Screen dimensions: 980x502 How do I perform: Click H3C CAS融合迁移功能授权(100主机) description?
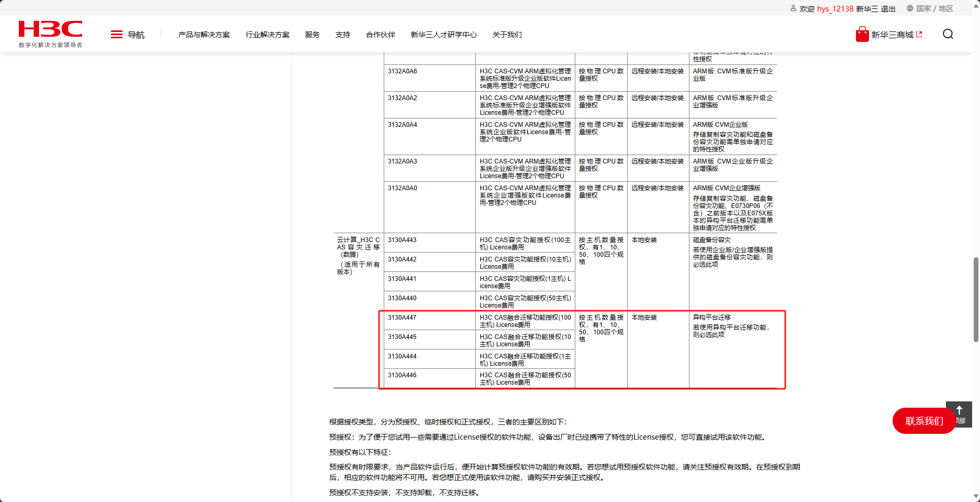tap(525, 321)
